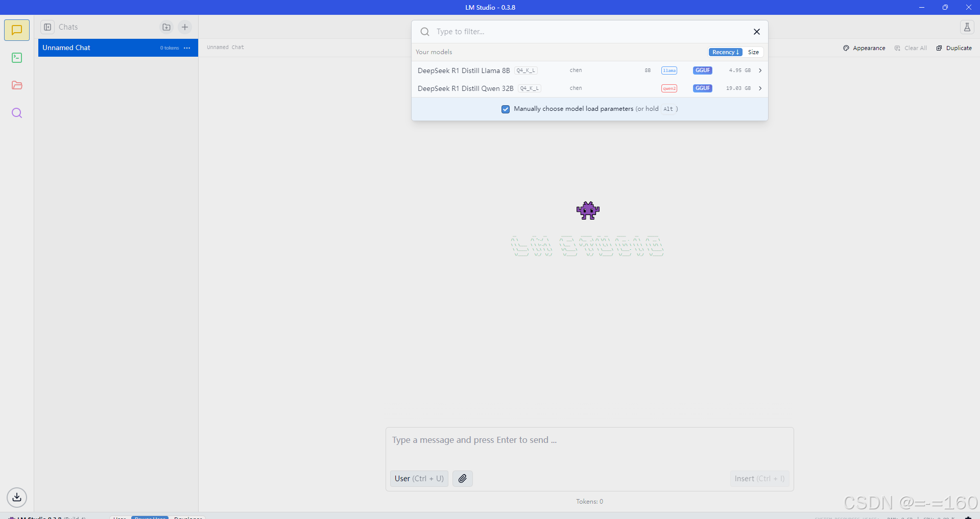This screenshot has width=980, height=519.
Task: Load DeepSeek R1 Distill Llama 8B model
Action: click(x=590, y=70)
